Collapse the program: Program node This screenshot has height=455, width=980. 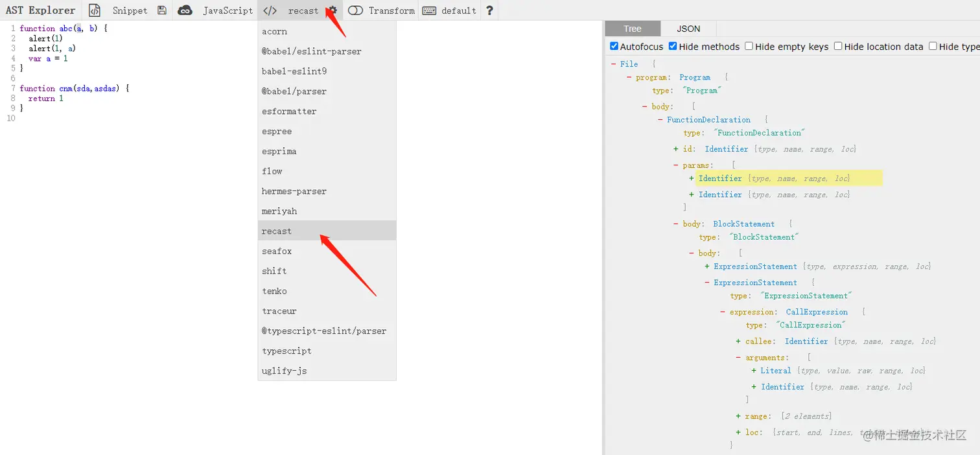(629, 77)
